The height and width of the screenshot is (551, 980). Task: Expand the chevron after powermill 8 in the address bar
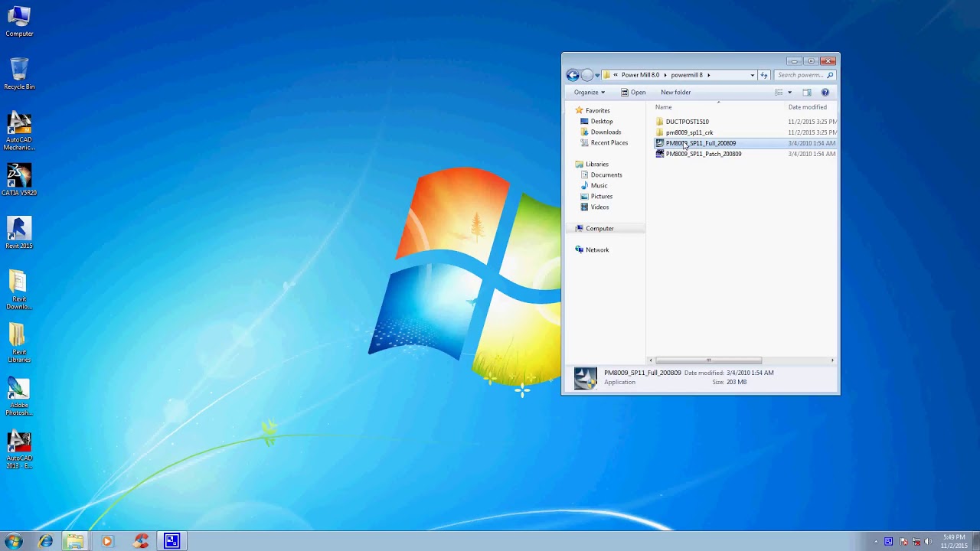pos(709,75)
